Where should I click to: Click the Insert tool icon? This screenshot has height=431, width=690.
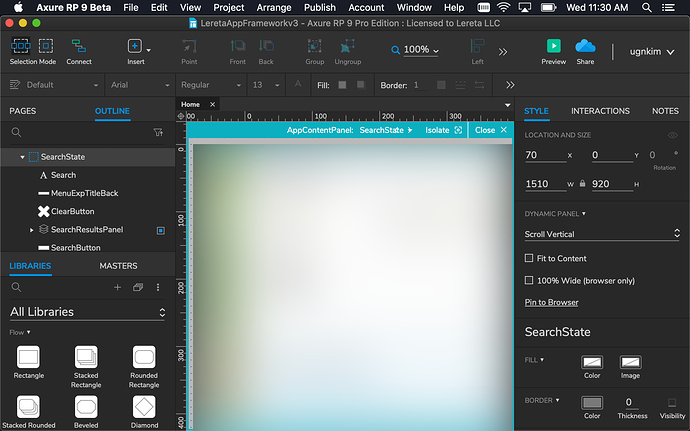point(135,46)
